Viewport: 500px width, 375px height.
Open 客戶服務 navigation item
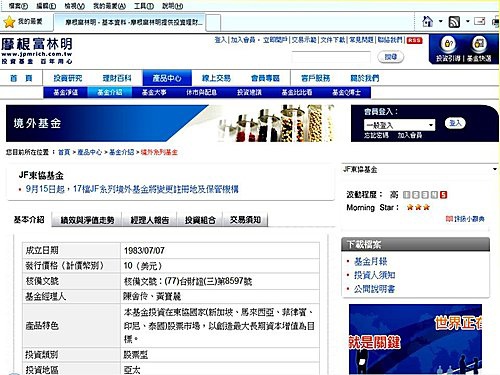pos(315,78)
